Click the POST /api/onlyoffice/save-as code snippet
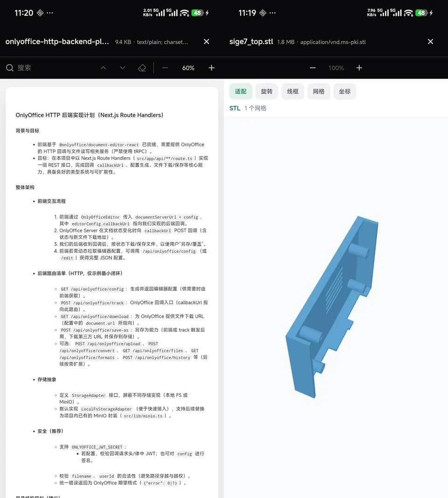Image resolution: width=448 pixels, height=498 pixels. click(x=95, y=330)
